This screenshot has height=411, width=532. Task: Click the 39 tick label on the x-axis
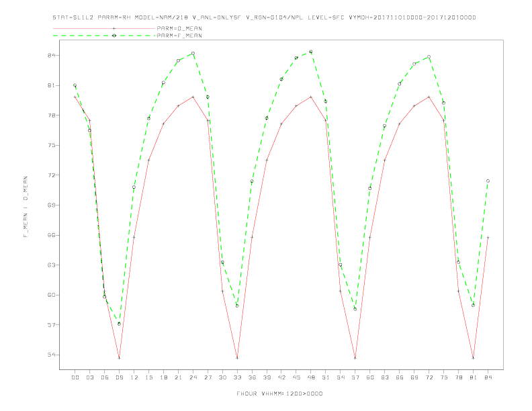pyautogui.click(x=267, y=377)
